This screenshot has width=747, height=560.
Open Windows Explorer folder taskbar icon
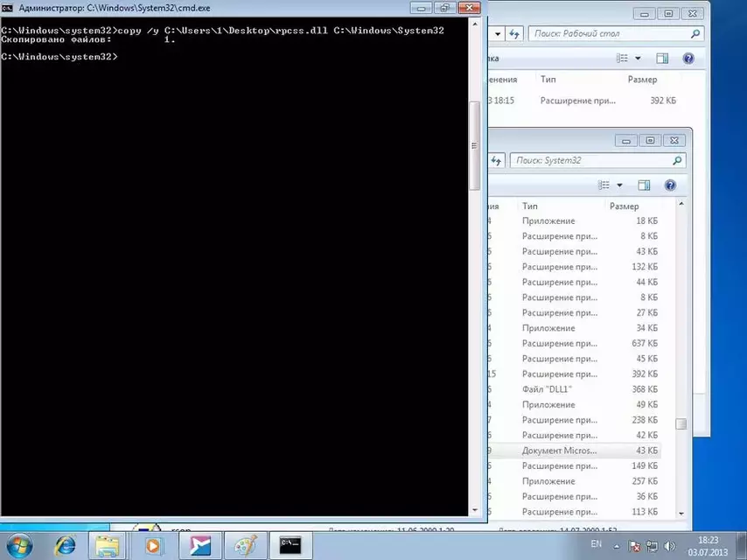coord(108,546)
